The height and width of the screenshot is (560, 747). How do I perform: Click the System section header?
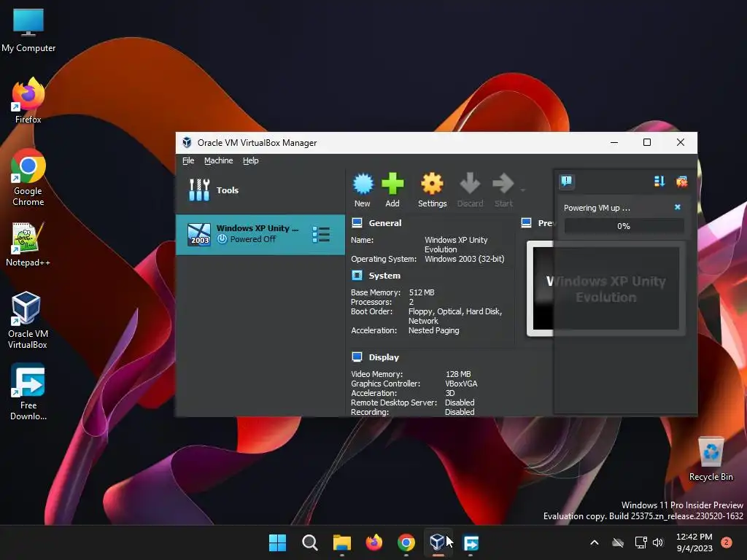pos(384,276)
